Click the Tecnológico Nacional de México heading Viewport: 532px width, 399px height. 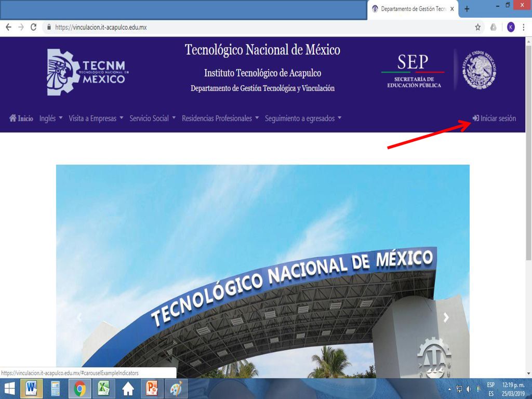[x=262, y=50]
